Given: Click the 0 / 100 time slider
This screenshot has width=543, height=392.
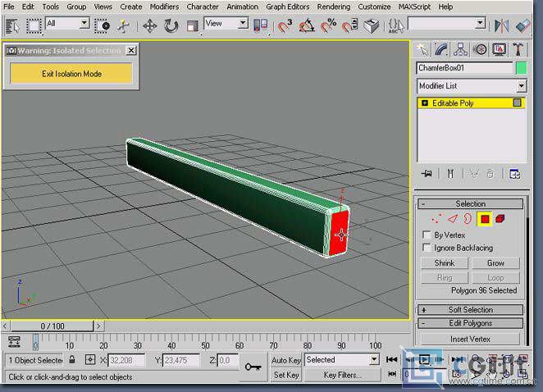Looking at the screenshot, I should pos(52,326).
